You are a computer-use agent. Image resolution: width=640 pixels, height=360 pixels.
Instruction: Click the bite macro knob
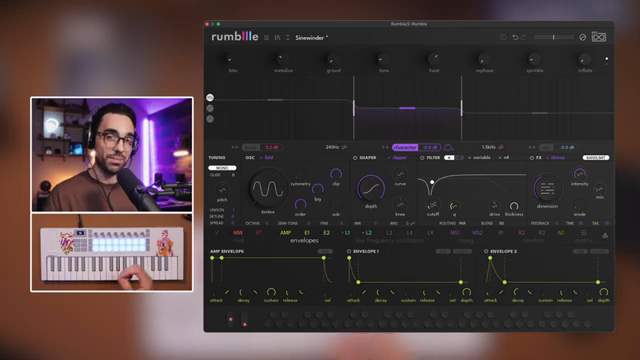point(232,59)
